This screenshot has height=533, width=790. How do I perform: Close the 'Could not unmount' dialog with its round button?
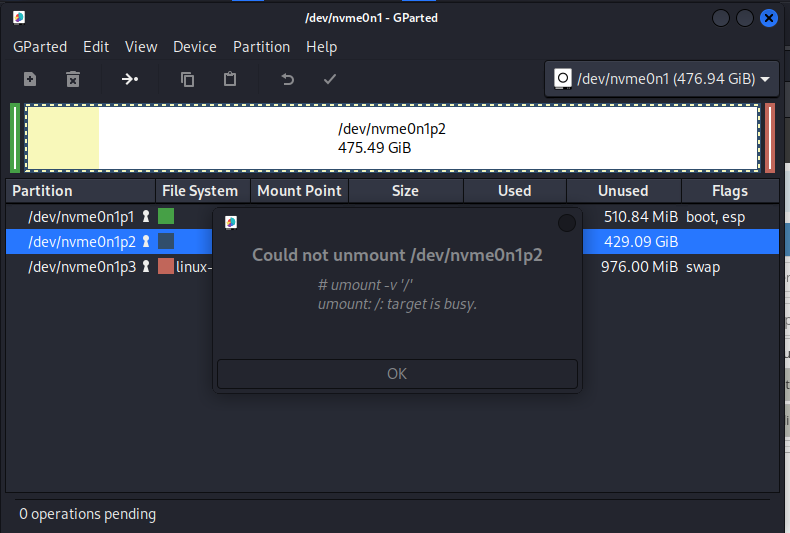click(x=566, y=223)
